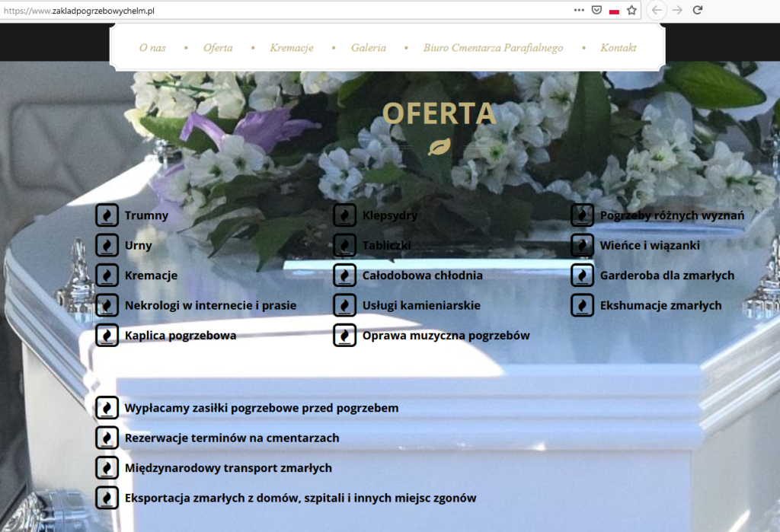Image resolution: width=780 pixels, height=532 pixels.
Task: Click Garderoba dla zmarłych text
Action: click(667, 276)
